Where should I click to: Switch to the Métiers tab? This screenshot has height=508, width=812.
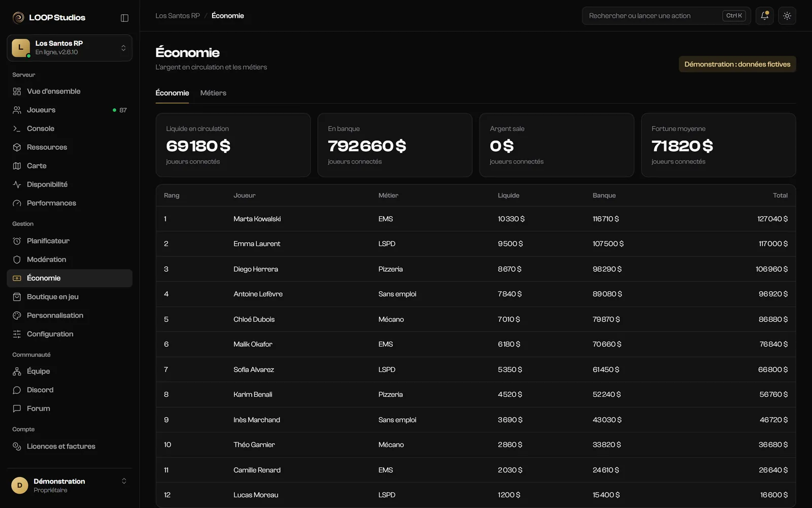point(213,93)
